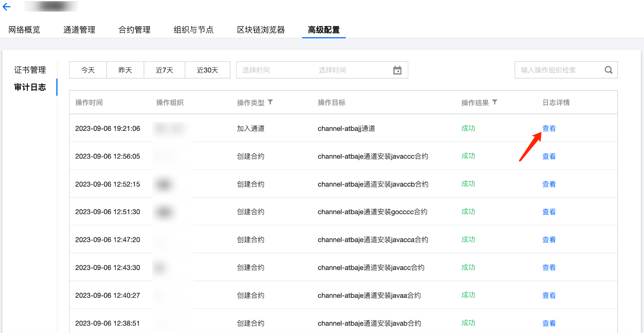
Task: Click 成功 result in the 12:56:05 row
Action: point(468,156)
